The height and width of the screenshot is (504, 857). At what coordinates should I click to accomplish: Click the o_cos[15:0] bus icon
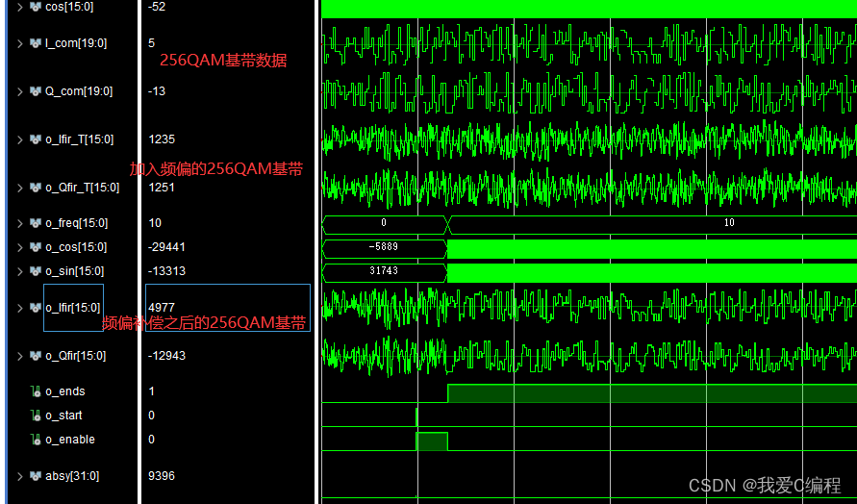coord(36,247)
